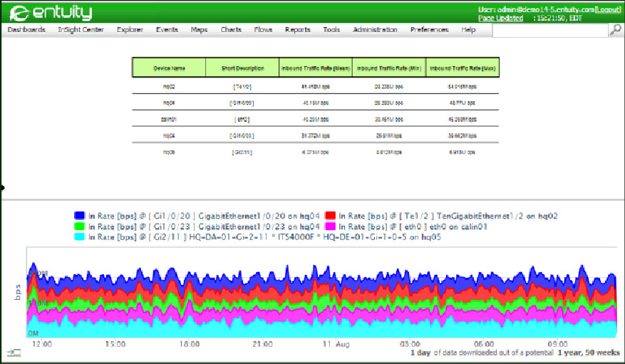Click the 15:21:50, EDT timestamp
The width and height of the screenshot is (625, 364).
(x=558, y=19)
